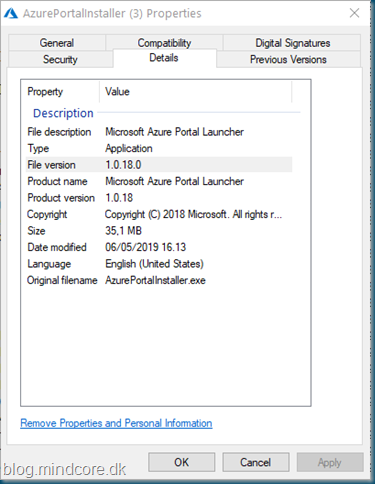Select the Size property label
The height and width of the screenshot is (484, 375).
[x=36, y=231]
